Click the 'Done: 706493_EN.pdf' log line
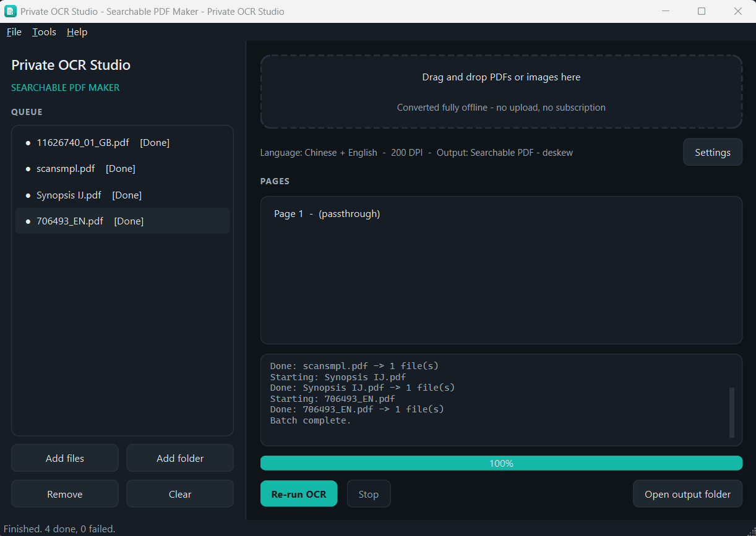This screenshot has height=536, width=756. pos(357,409)
